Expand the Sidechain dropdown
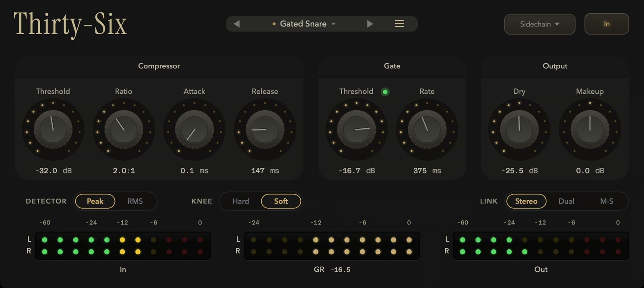The width and height of the screenshot is (644, 288). [539, 24]
